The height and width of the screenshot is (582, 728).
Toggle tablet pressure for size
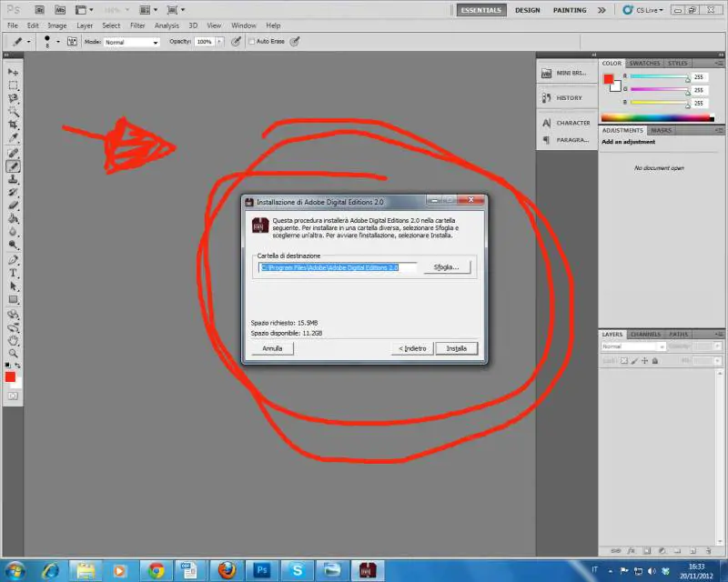coord(294,41)
